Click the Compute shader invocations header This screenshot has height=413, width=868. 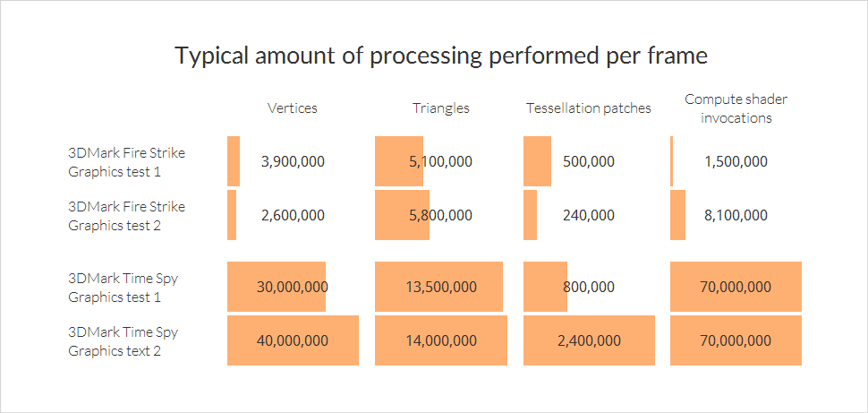click(x=736, y=108)
